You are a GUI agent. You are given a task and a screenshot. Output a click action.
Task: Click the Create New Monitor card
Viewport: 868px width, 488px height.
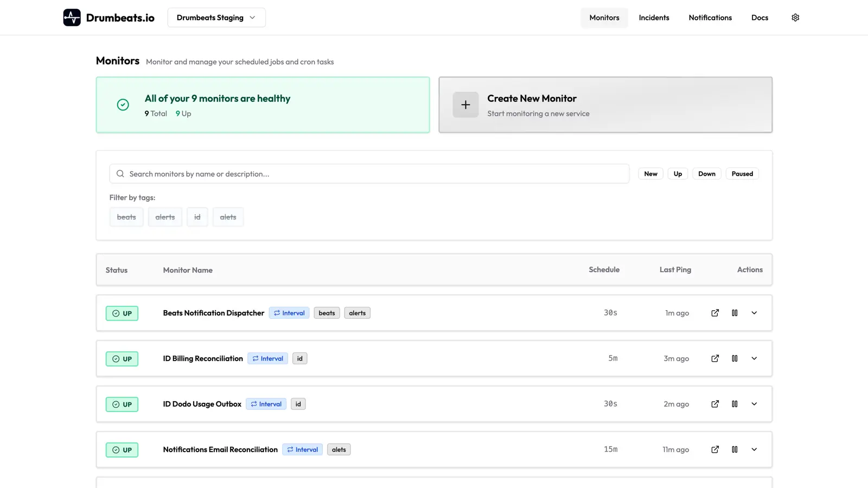tap(605, 105)
